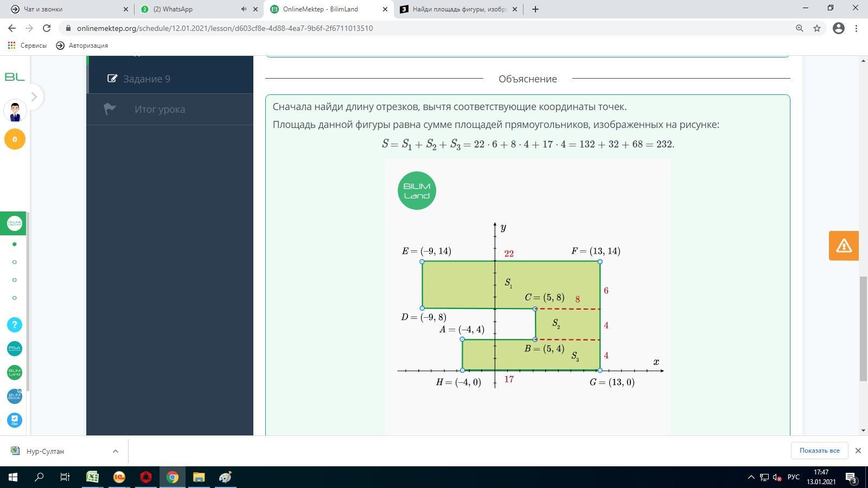Open the user avatar profile
The image size is (868, 488).
point(15,111)
